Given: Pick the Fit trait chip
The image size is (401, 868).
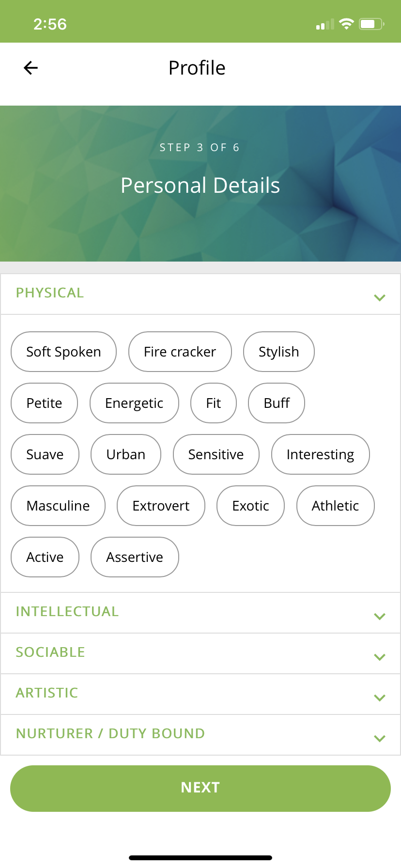Looking at the screenshot, I should 213,403.
